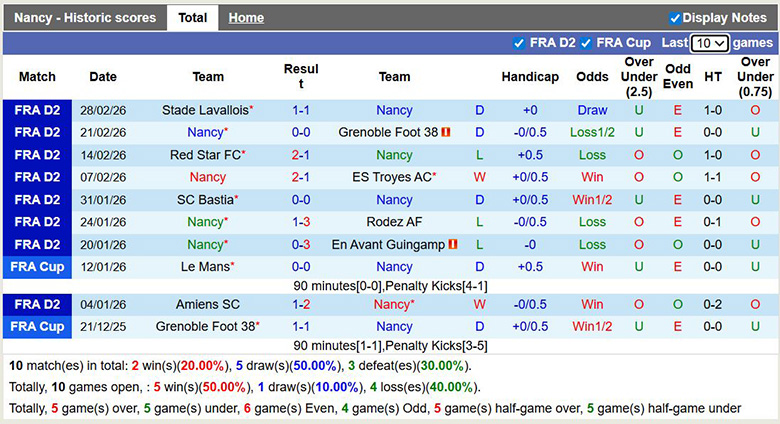Open the 0-3 score against En Avant Guingamp
Viewport: 780px width, 424px height.
[x=300, y=245]
